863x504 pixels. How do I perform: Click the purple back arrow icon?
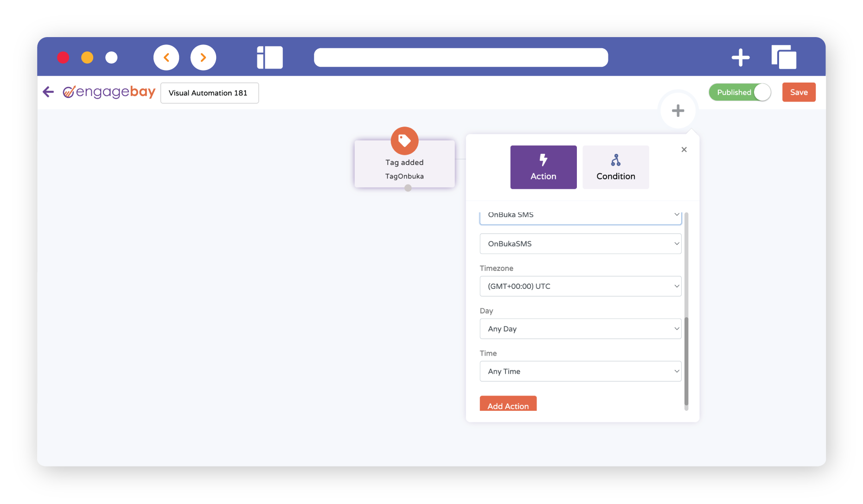tap(48, 92)
